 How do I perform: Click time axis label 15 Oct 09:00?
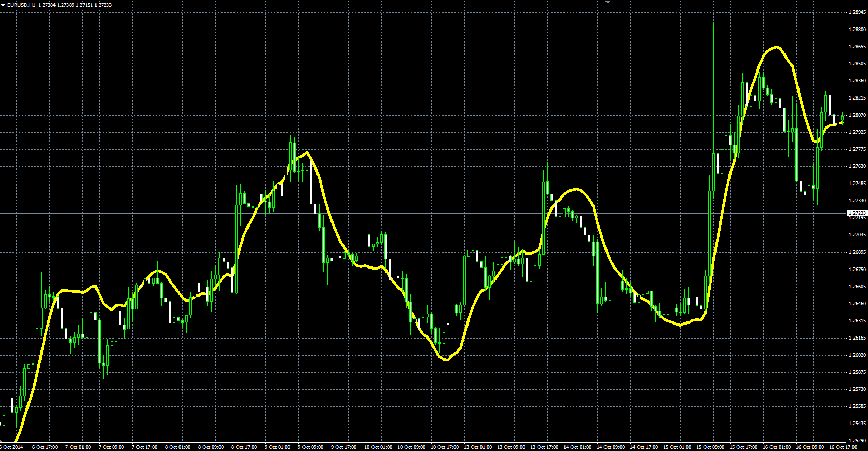point(710,447)
